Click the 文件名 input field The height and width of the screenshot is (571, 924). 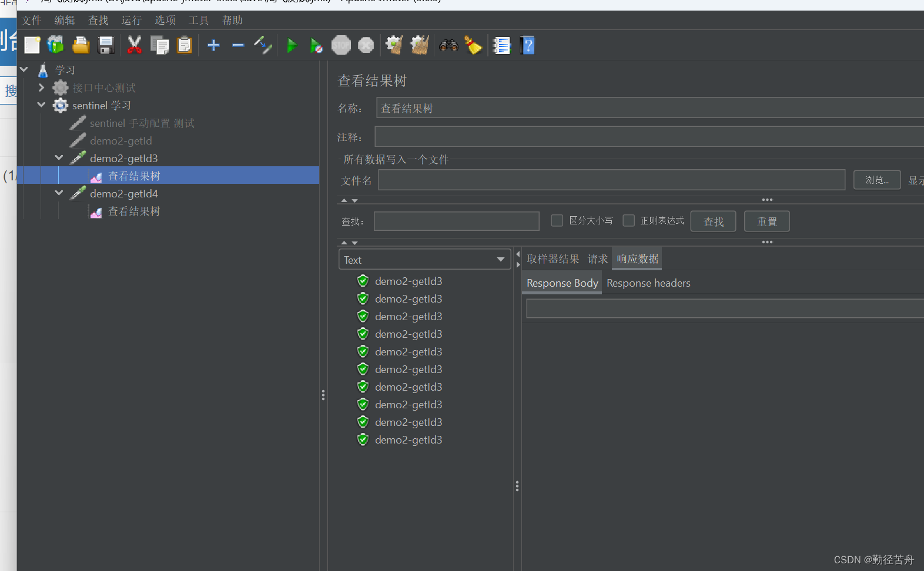[x=612, y=180]
